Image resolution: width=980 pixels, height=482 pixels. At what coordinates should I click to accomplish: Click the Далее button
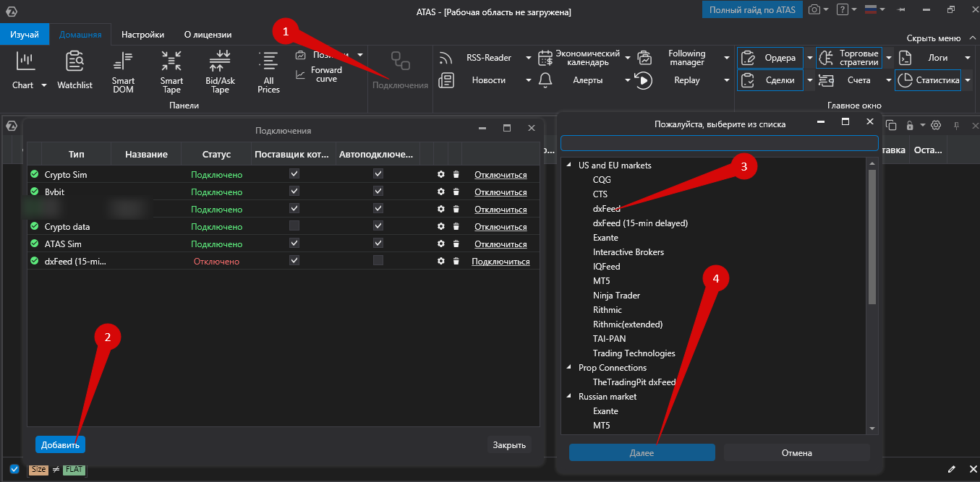pos(642,452)
